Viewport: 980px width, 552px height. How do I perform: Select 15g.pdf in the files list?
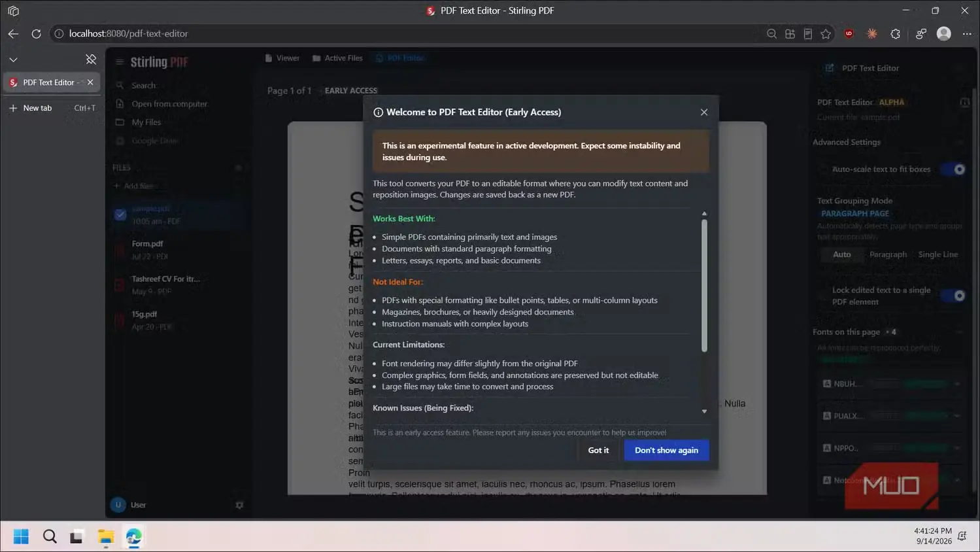click(x=178, y=320)
